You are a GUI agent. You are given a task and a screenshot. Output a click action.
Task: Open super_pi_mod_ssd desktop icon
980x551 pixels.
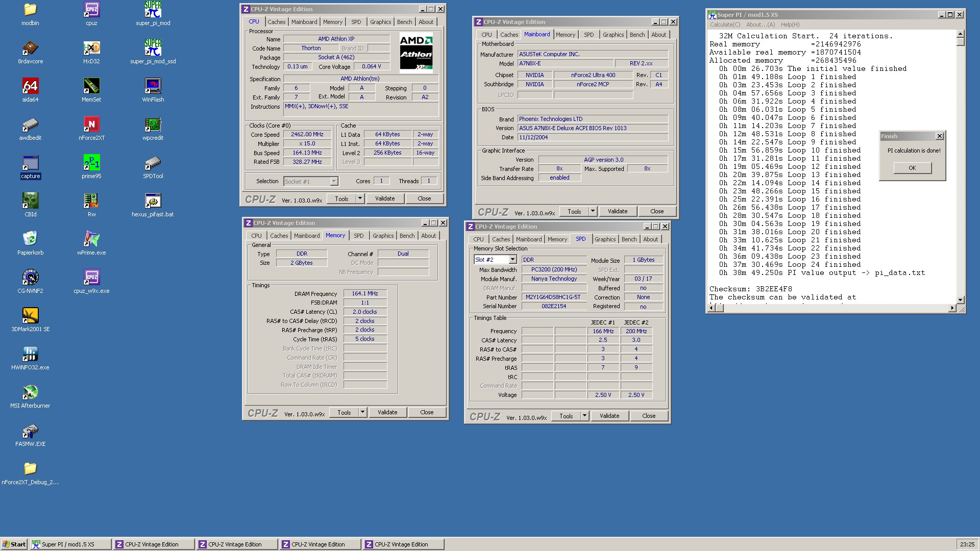pos(153,52)
